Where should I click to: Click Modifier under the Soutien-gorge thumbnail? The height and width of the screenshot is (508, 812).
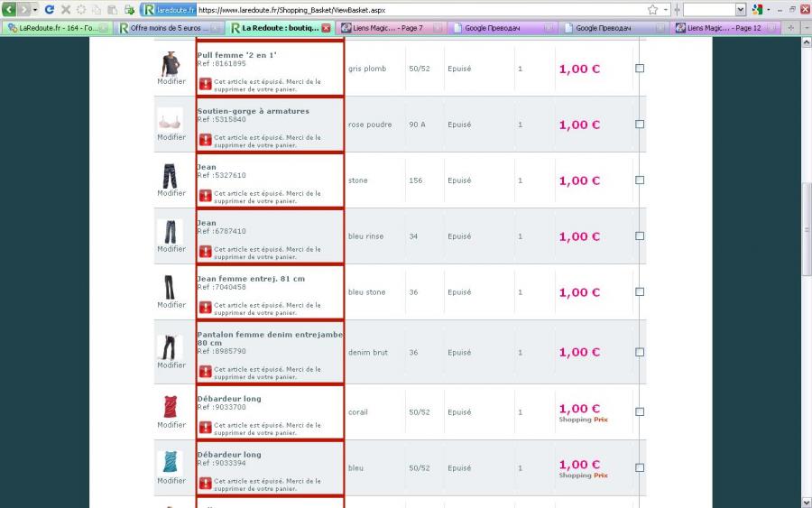pos(171,137)
